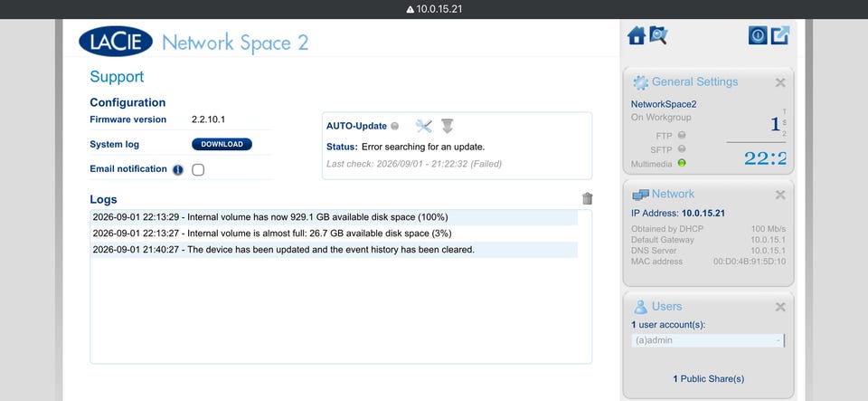
Task: Click the LaCie logo
Action: 116,41
